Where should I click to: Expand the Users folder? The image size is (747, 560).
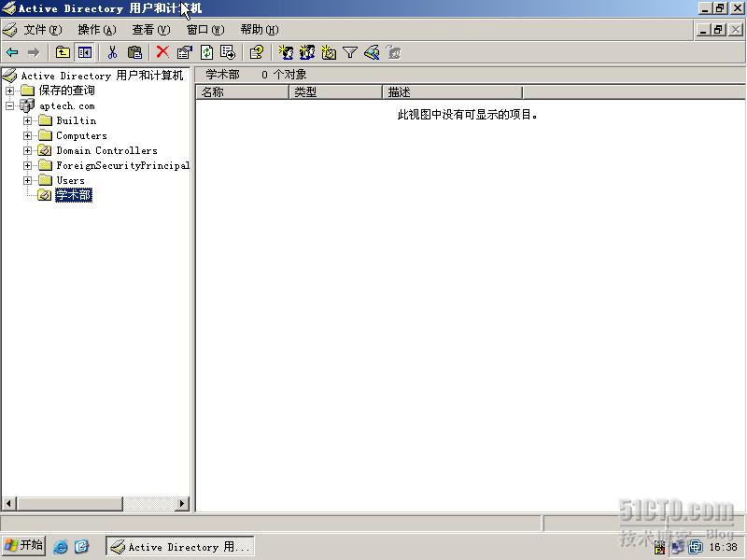[28, 180]
